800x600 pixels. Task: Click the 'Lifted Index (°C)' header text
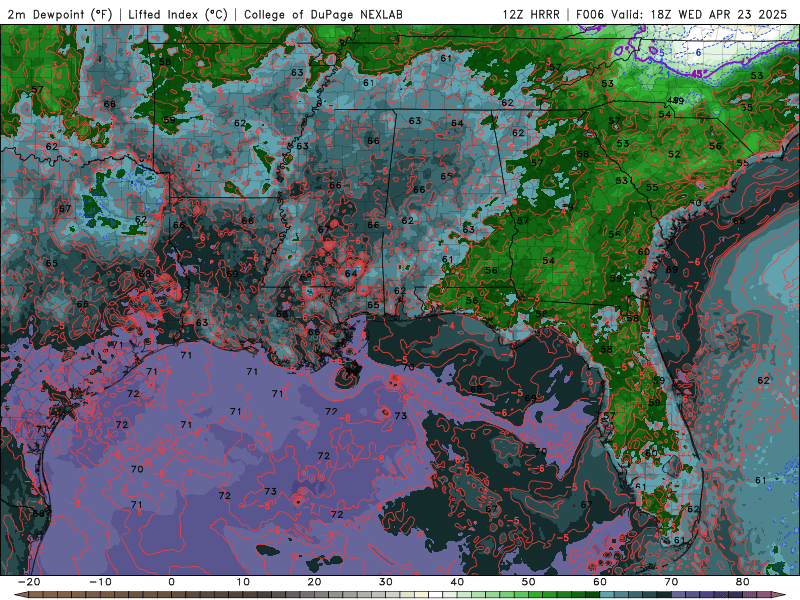178,14
